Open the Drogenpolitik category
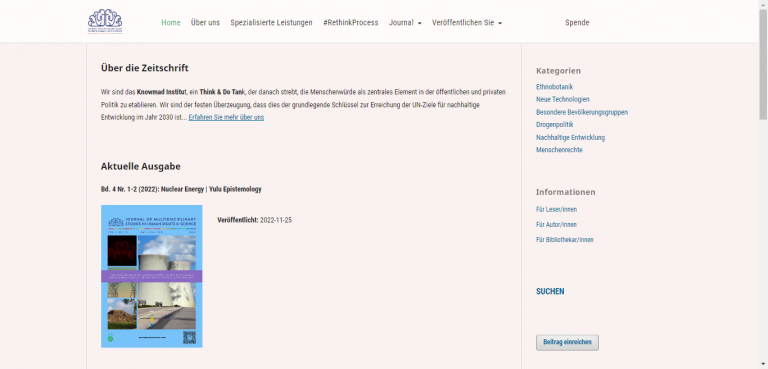The image size is (768, 369). click(554, 124)
